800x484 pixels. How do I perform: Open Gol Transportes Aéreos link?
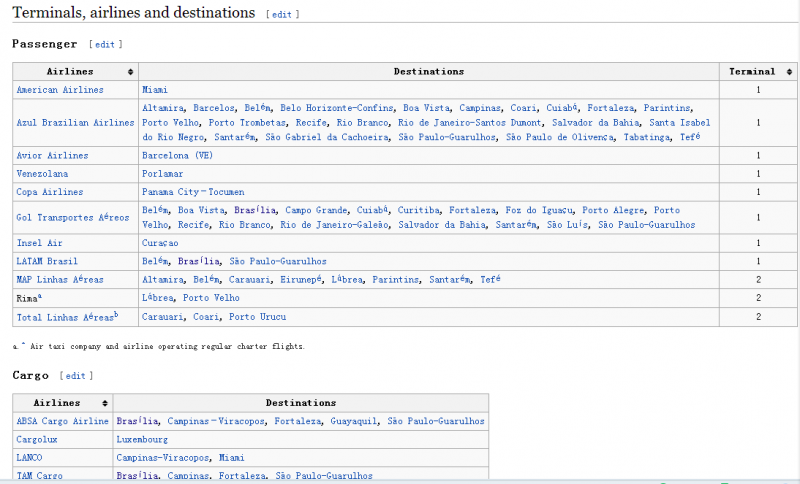pos(72,217)
